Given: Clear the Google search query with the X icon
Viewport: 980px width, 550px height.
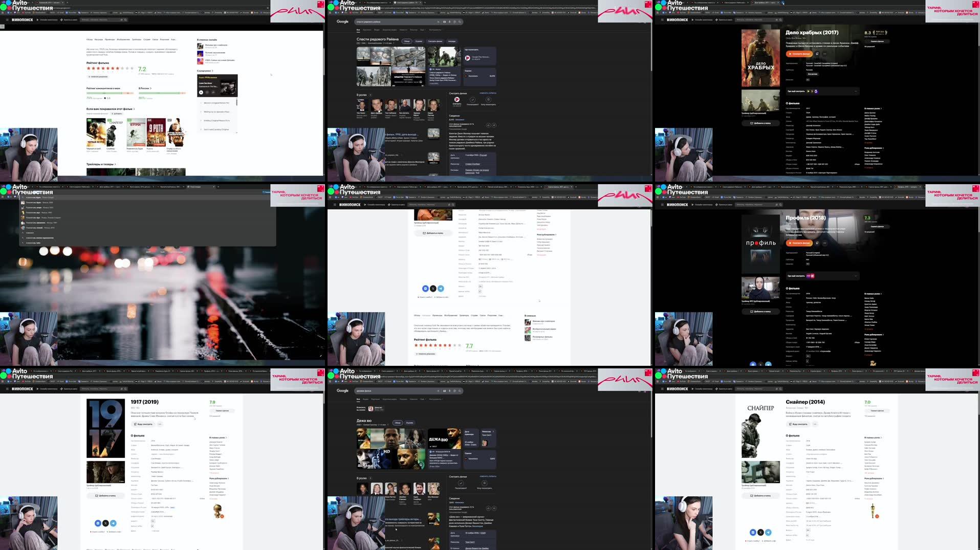Looking at the screenshot, I should tap(439, 22).
